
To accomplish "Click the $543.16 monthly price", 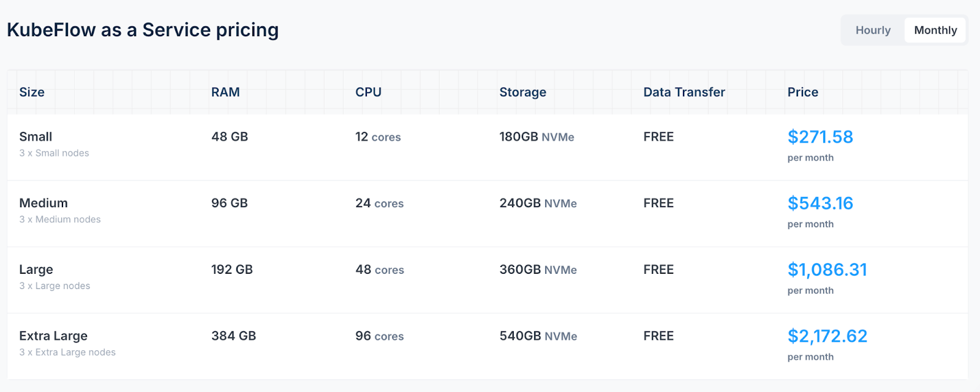I will tap(820, 203).
